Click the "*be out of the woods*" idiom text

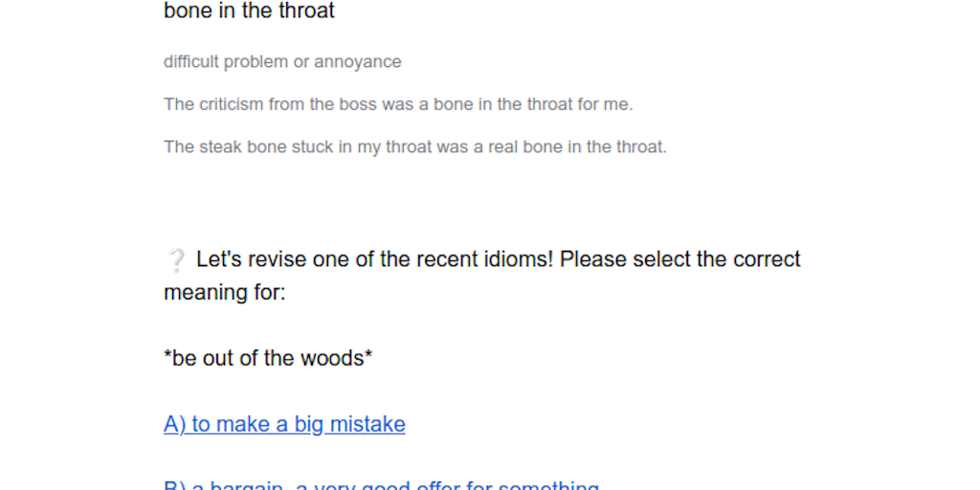point(268,358)
